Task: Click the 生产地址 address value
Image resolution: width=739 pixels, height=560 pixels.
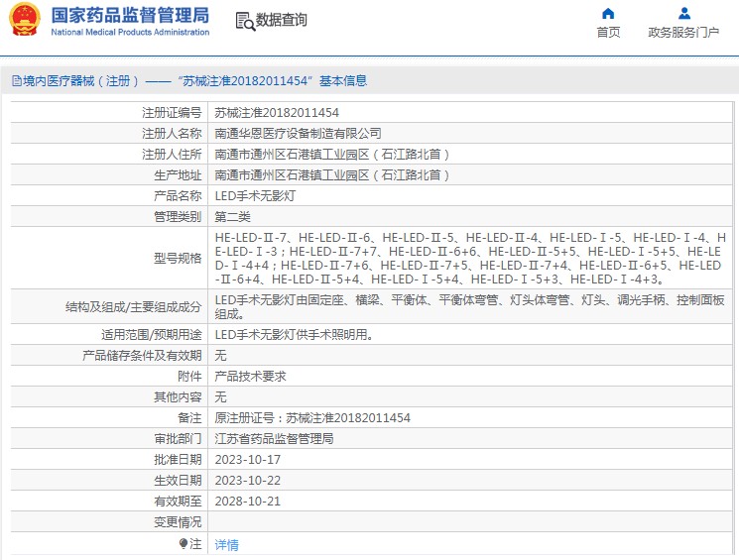Action: tap(332, 174)
